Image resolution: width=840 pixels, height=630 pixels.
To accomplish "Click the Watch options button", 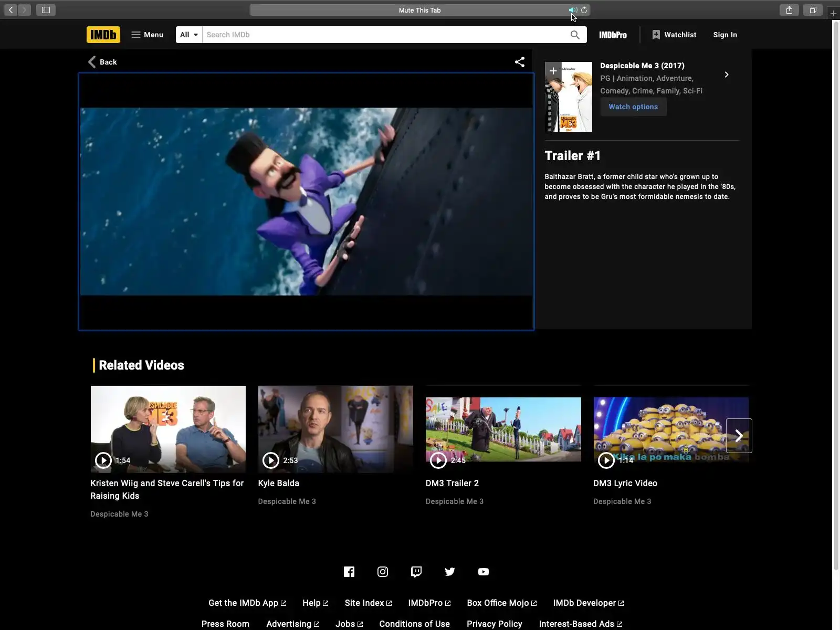I will pos(633,107).
